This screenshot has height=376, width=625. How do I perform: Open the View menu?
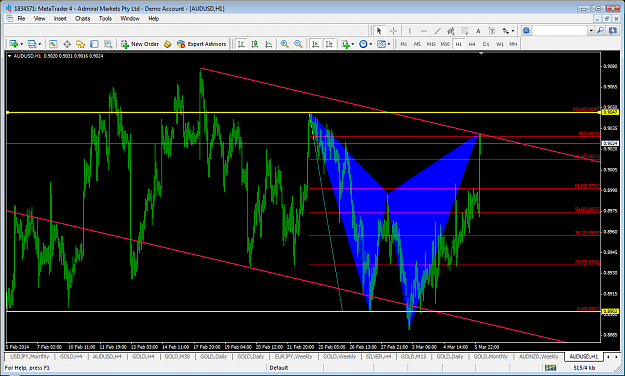coord(39,18)
